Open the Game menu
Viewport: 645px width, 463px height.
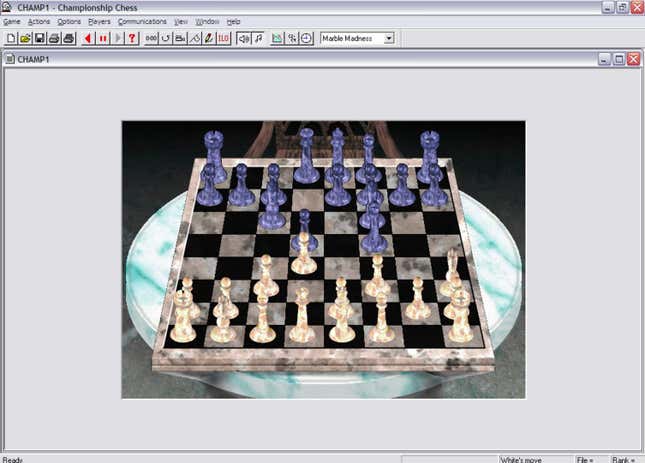click(x=12, y=22)
